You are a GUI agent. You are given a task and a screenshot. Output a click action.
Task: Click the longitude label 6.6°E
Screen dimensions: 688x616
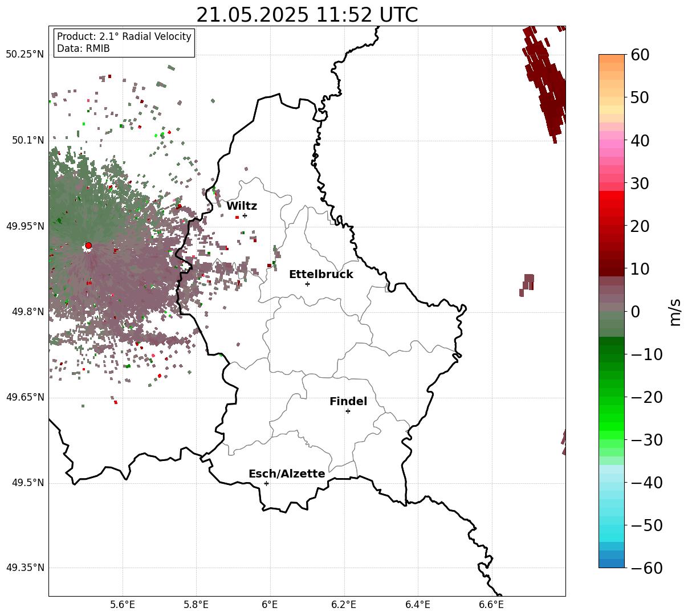click(x=491, y=605)
